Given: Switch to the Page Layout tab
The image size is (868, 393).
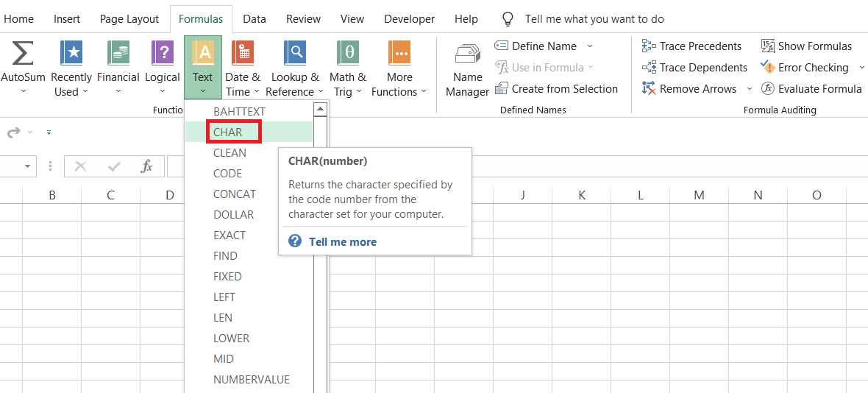Looking at the screenshot, I should pos(129,19).
